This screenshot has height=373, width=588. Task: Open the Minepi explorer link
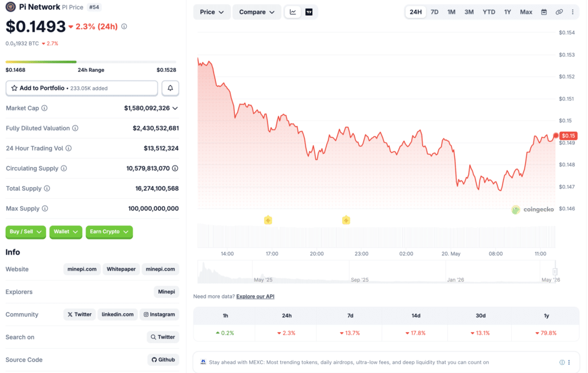click(167, 292)
